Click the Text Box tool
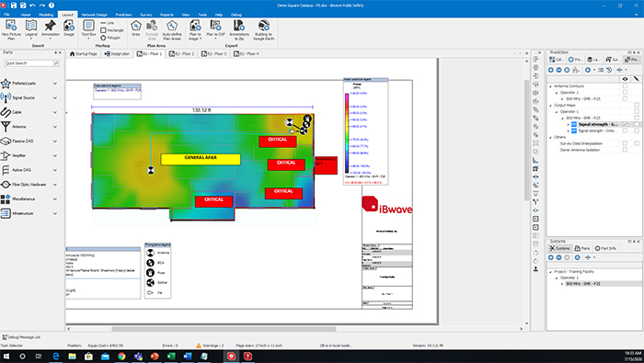 [x=88, y=26]
